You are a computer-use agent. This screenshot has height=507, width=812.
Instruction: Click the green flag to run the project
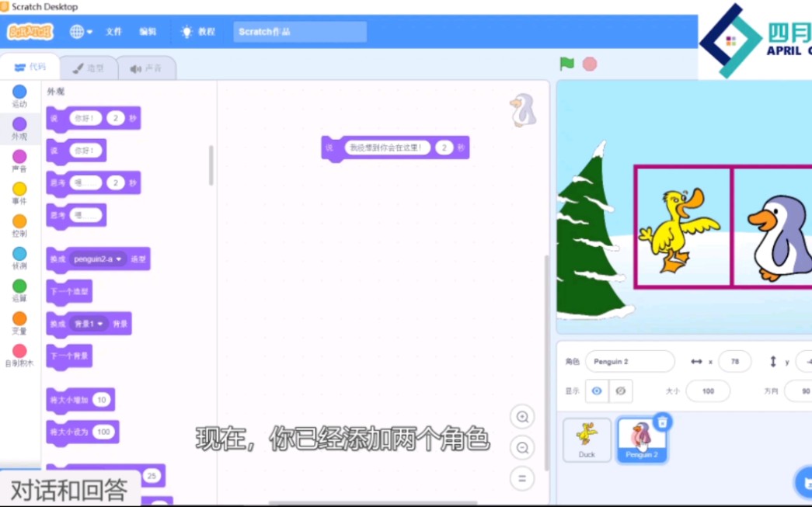point(566,65)
